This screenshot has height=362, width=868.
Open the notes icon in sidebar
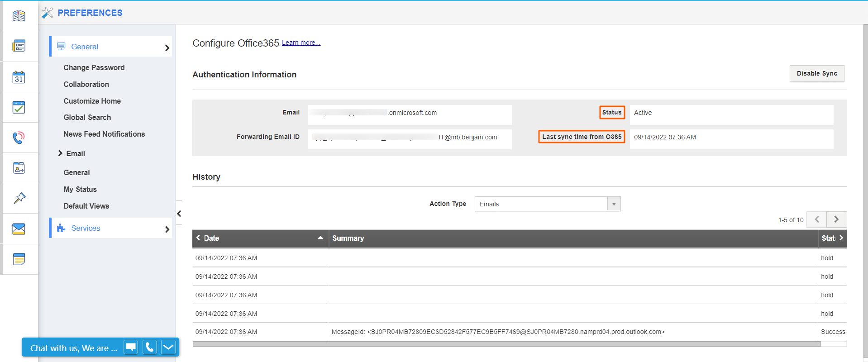(x=19, y=259)
